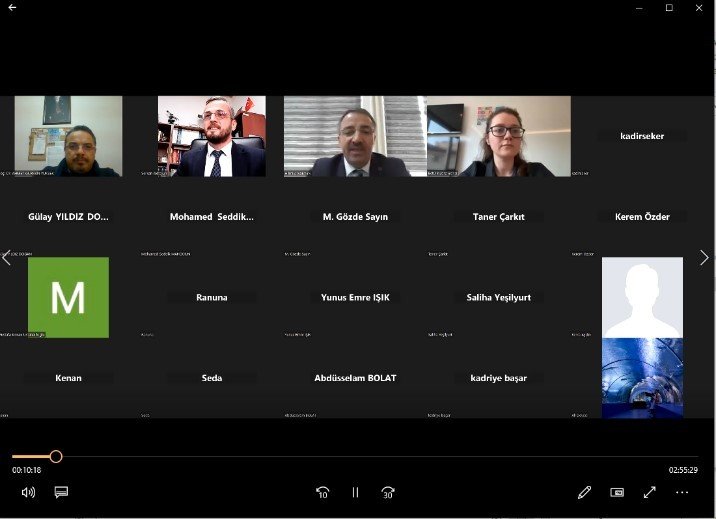Skip forward 30 seconds

(388, 492)
